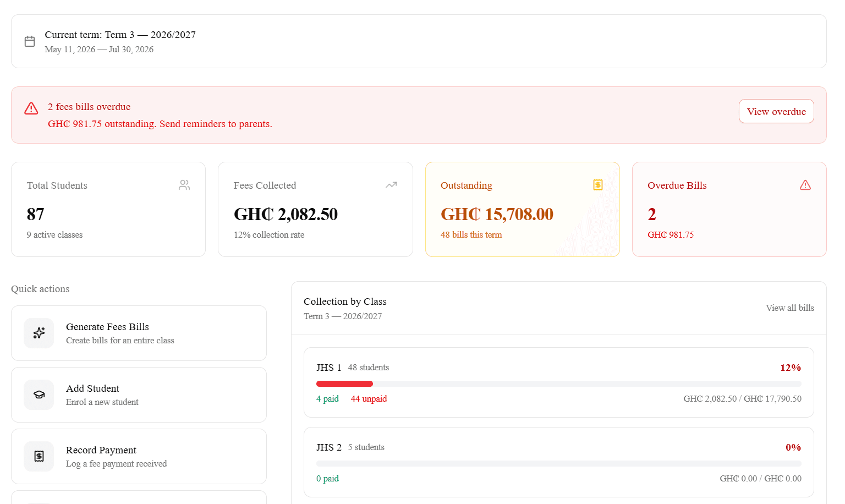
Task: Click 'GHC 0.00 / GHC 0.00' totals
Action: coord(761,479)
